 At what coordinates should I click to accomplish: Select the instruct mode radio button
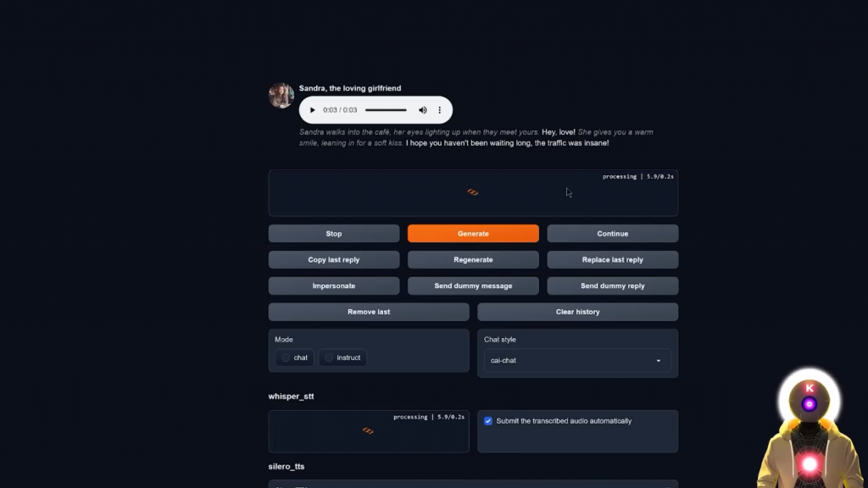coord(329,358)
